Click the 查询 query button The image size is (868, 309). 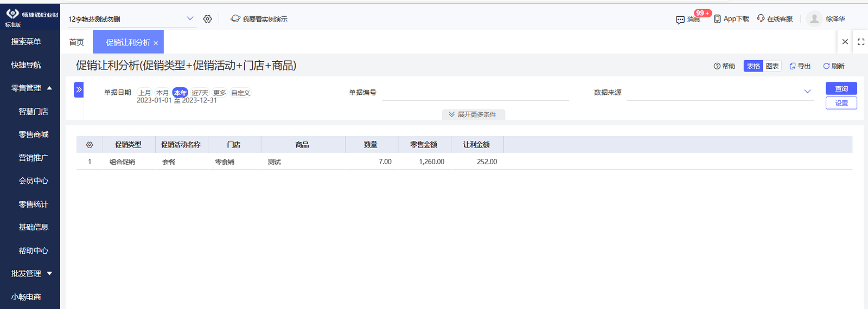pyautogui.click(x=841, y=88)
